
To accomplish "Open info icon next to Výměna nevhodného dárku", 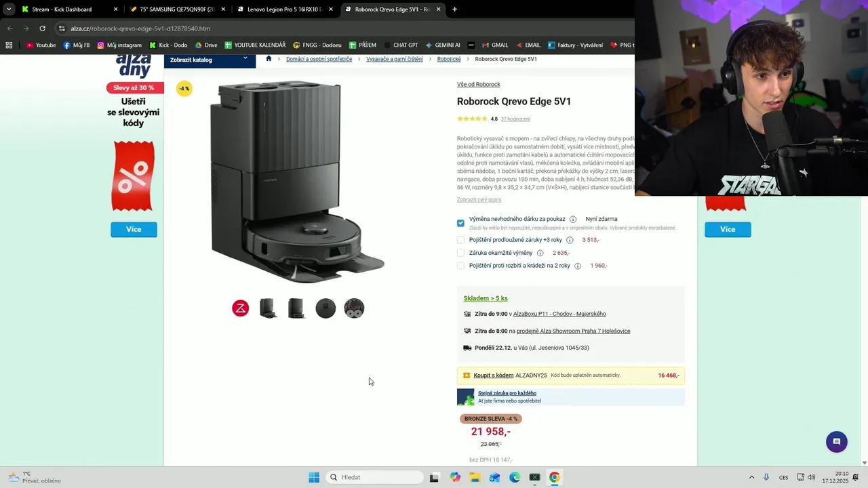I will 573,220.
